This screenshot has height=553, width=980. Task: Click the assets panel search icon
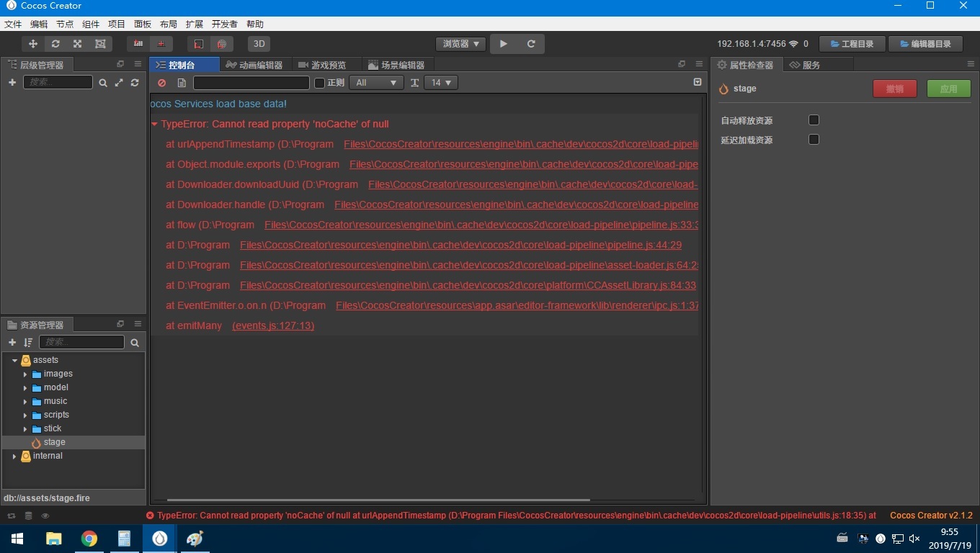[x=135, y=343]
